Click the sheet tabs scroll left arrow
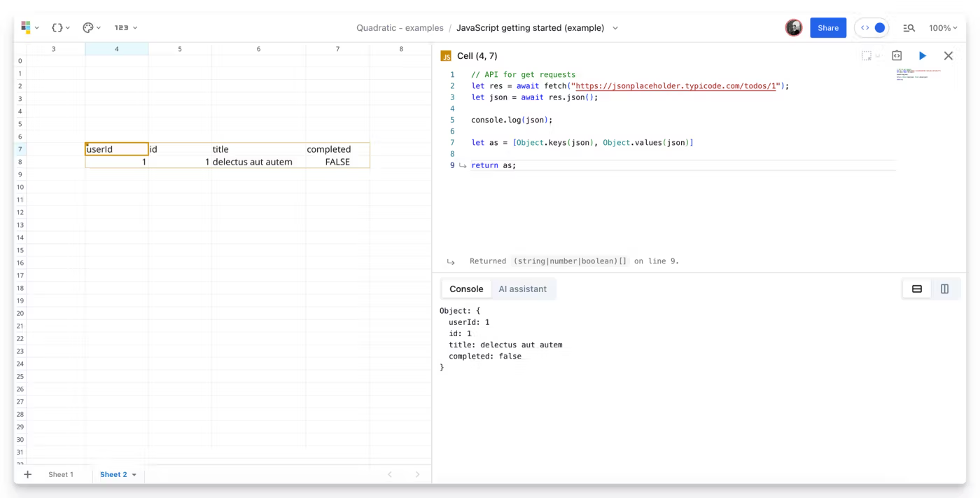The image size is (980, 498). [x=390, y=474]
